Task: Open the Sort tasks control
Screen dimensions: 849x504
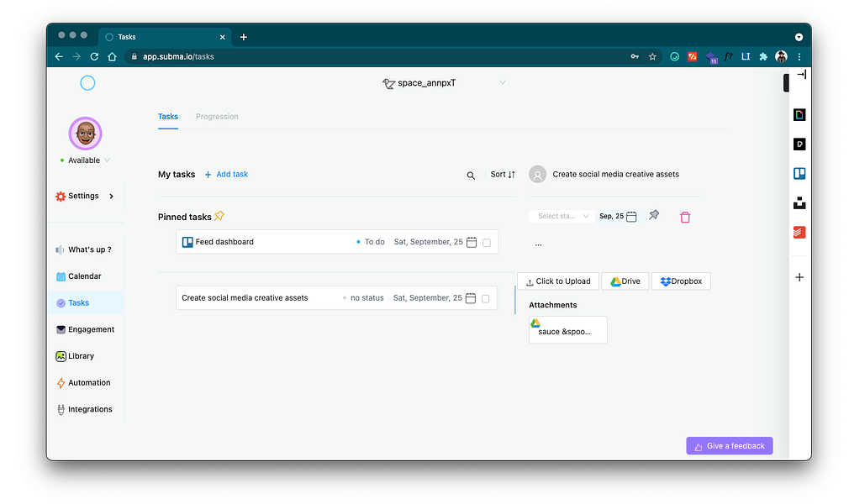Action: [503, 175]
